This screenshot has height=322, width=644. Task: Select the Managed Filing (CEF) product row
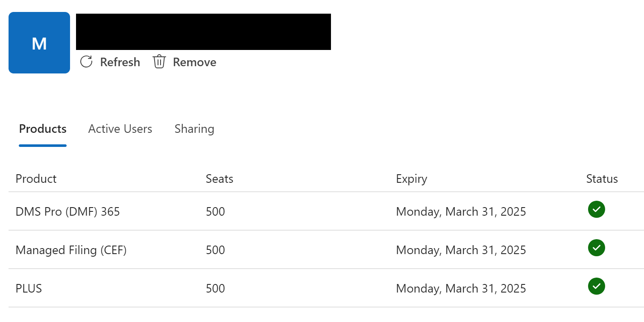326,250
